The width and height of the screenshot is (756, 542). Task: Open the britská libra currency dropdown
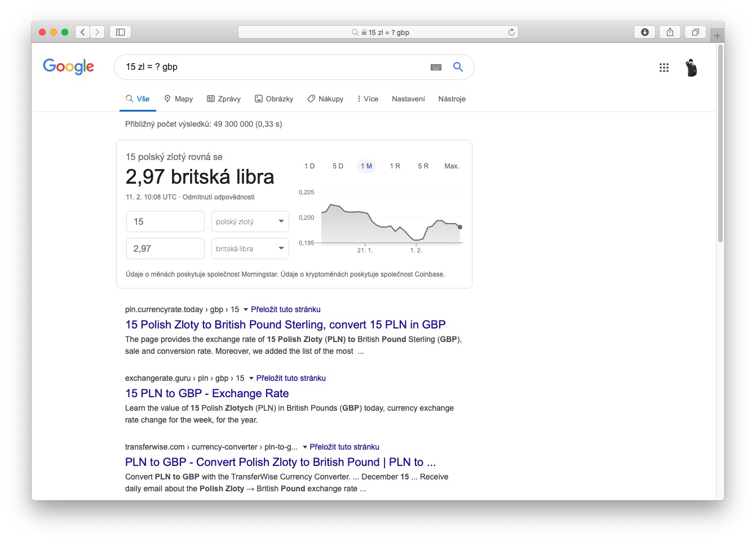(250, 248)
